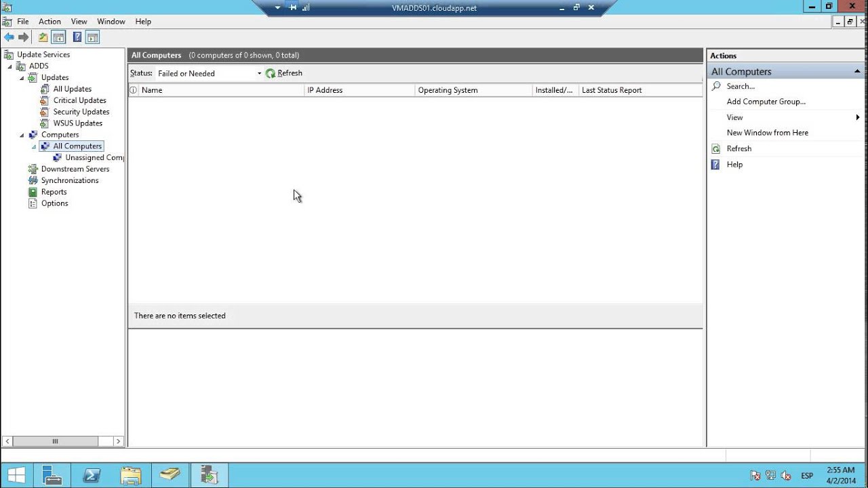Viewport: 868px width, 488px height.
Task: Collapse the ADDS server node
Action: [10, 66]
